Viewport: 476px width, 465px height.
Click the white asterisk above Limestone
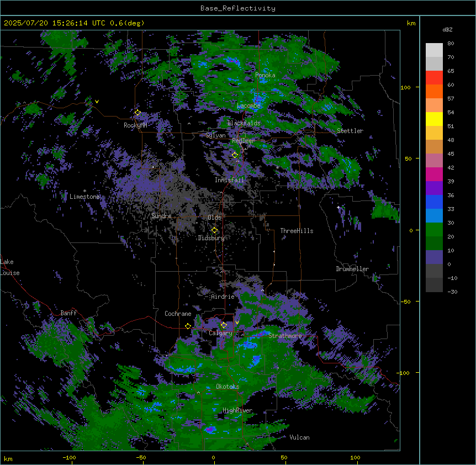pos(84,191)
